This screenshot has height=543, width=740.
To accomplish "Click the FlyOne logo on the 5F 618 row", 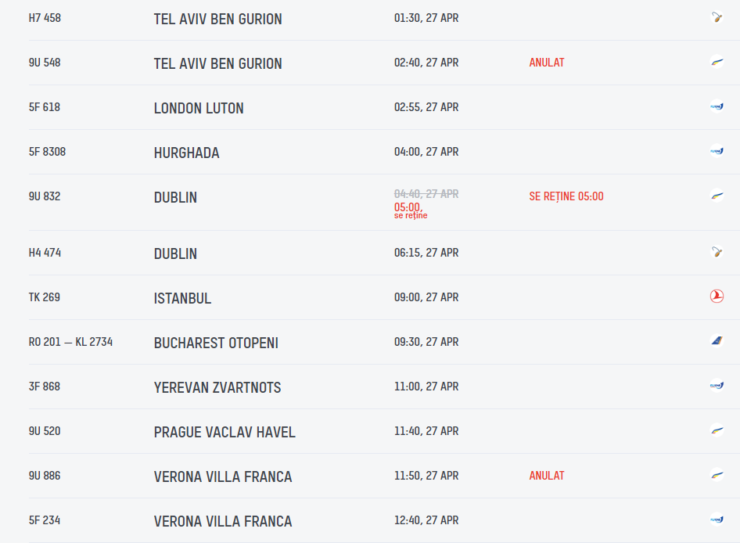I will [717, 107].
